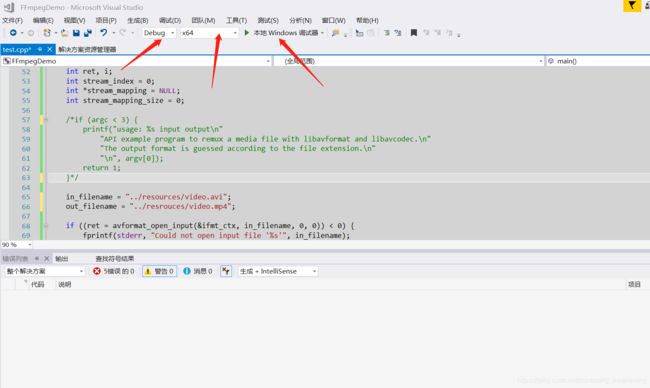
Task: Click the new project toolbar icon
Action: [x=47, y=33]
